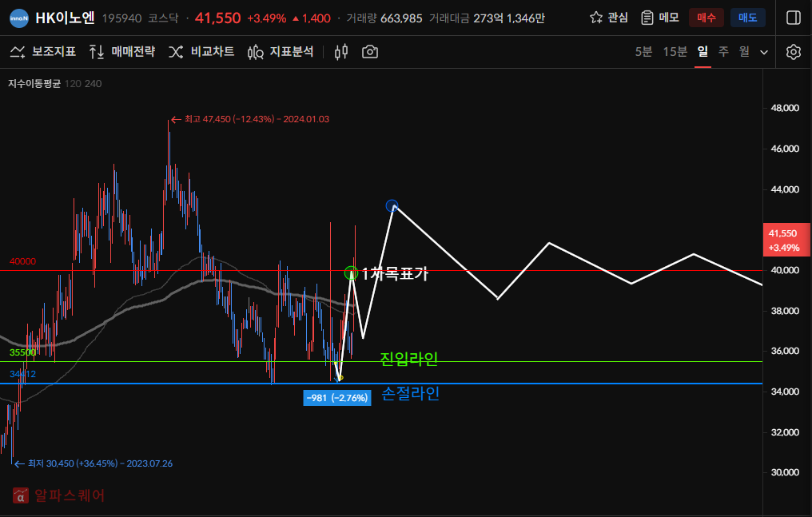This screenshot has width=812, height=517.
Task: Click the 240 moving average period
Action: point(94,84)
